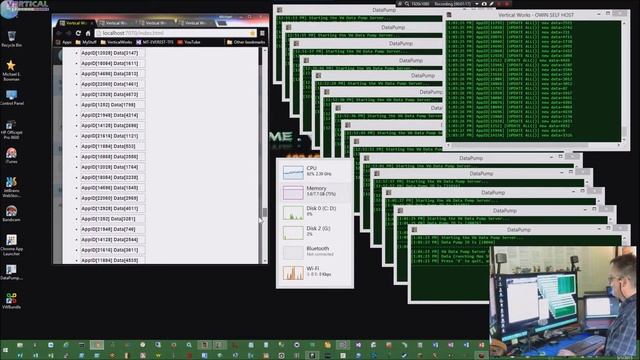Open a new Chrome tab
This screenshot has width=640, height=360.
pyautogui.click(x=222, y=23)
